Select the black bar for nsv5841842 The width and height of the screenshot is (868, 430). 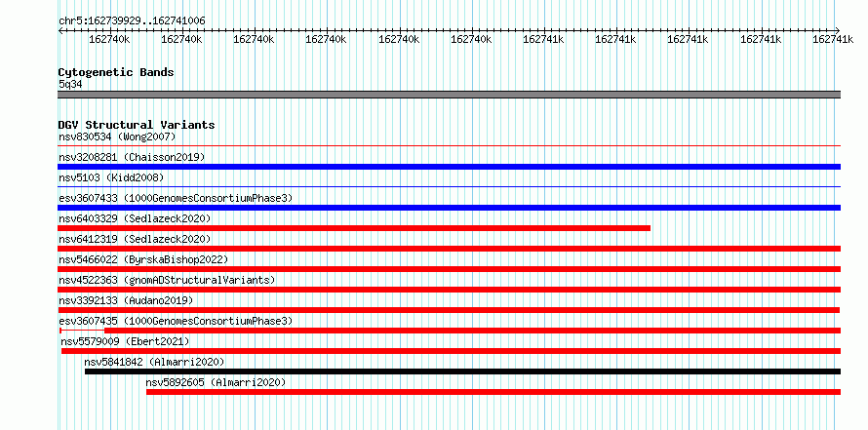[x=463, y=371]
